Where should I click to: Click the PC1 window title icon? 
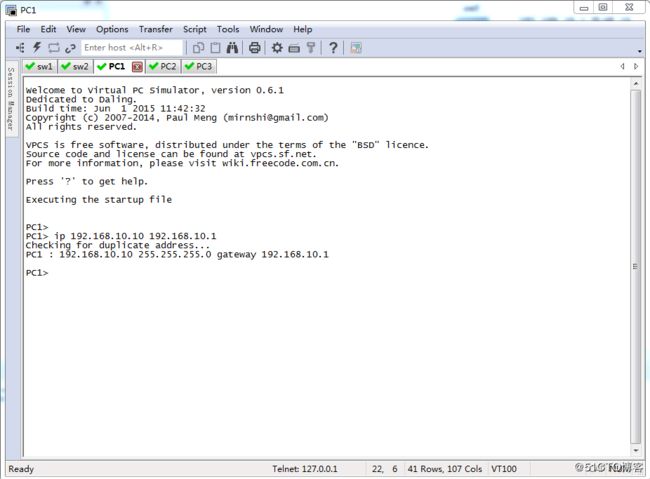11,10
